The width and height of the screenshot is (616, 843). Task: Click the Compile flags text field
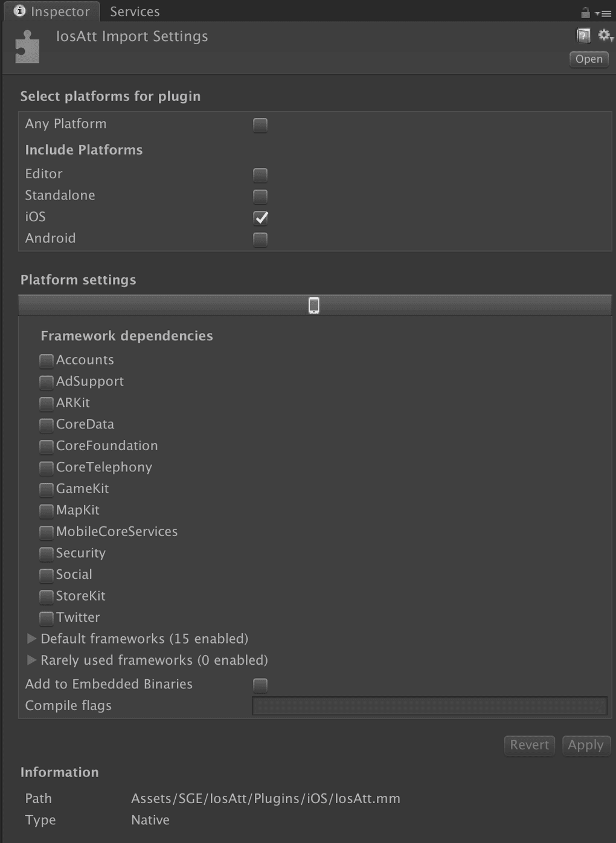[429, 706]
